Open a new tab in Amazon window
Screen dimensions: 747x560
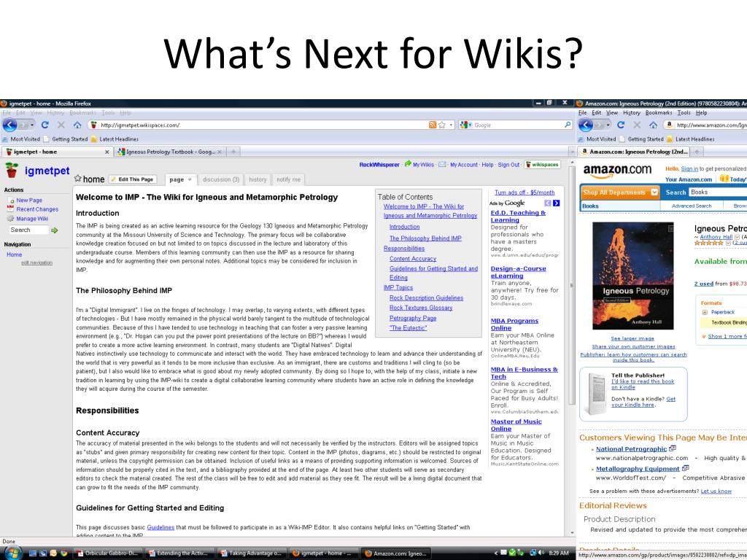(697, 152)
